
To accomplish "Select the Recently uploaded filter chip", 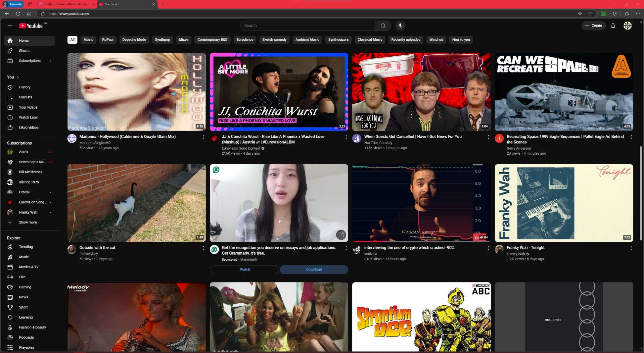I will click(405, 40).
